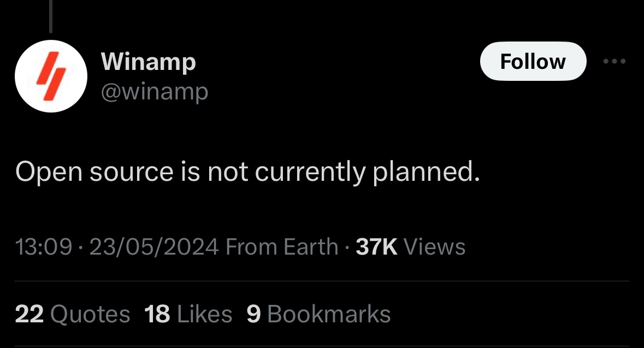Open the Winamp profile avatar
The image size is (644, 348).
51,76
